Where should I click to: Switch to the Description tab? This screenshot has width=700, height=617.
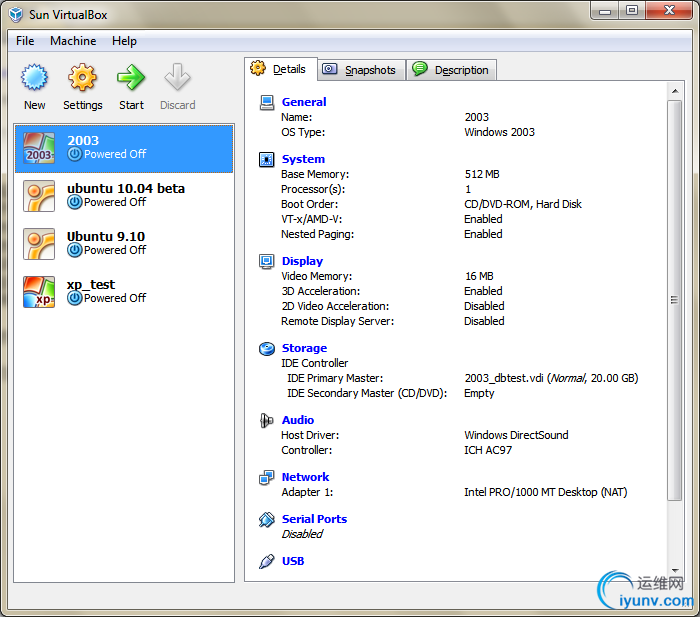pos(452,70)
